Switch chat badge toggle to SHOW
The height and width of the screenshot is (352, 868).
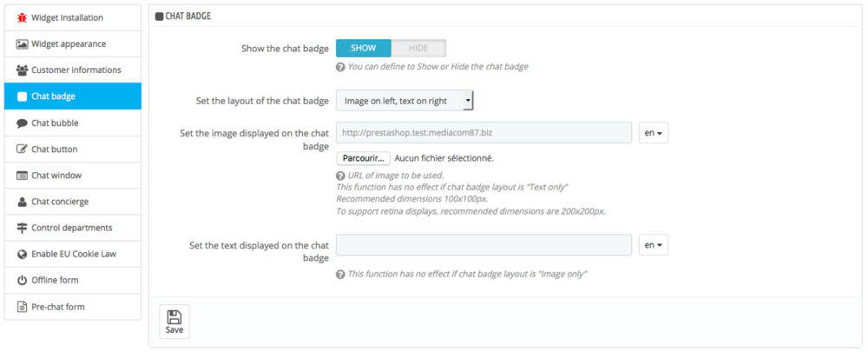pos(364,48)
